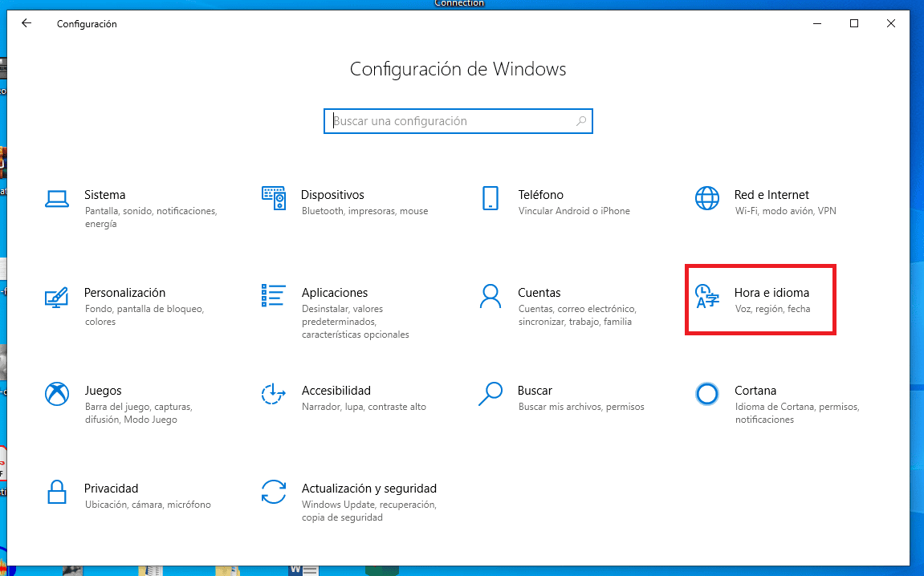Click the Configuración title bar label
Viewport: 924px width, 576px height.
(87, 24)
